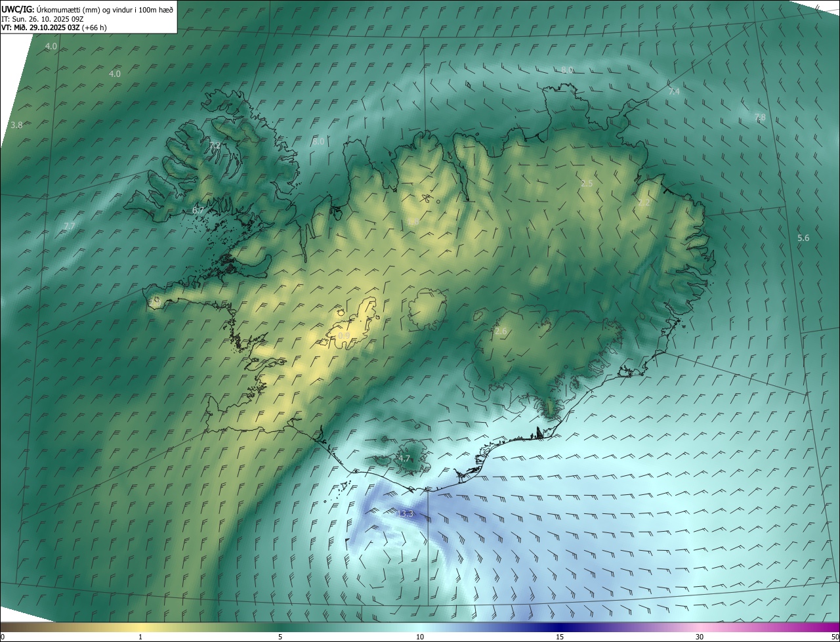Click the 7.7 value label
840x642 pixels.
(x=70, y=226)
